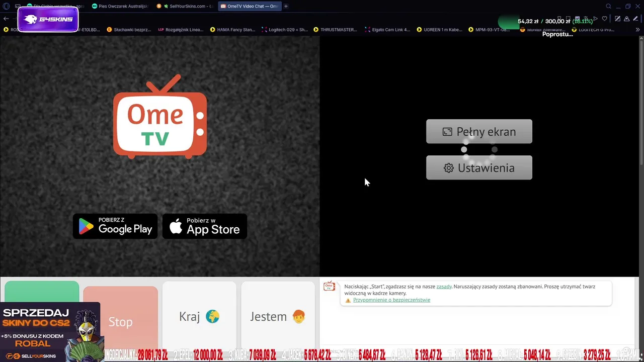Image resolution: width=644 pixels, height=362 pixels.
Task: Click the Stop button
Action: (x=120, y=322)
